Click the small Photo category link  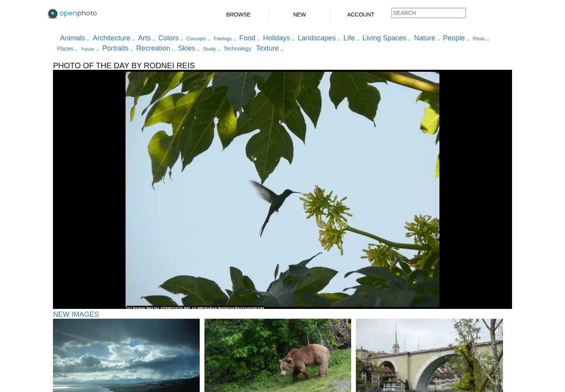478,39
